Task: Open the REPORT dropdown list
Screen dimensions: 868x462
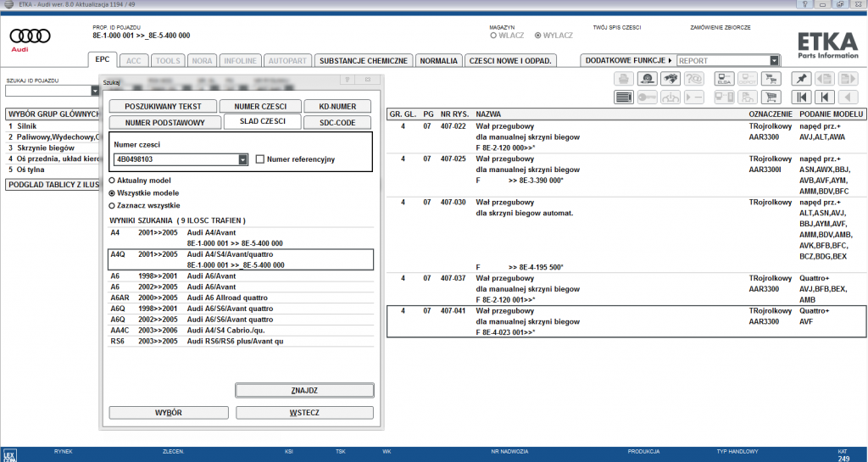Action: [x=774, y=61]
